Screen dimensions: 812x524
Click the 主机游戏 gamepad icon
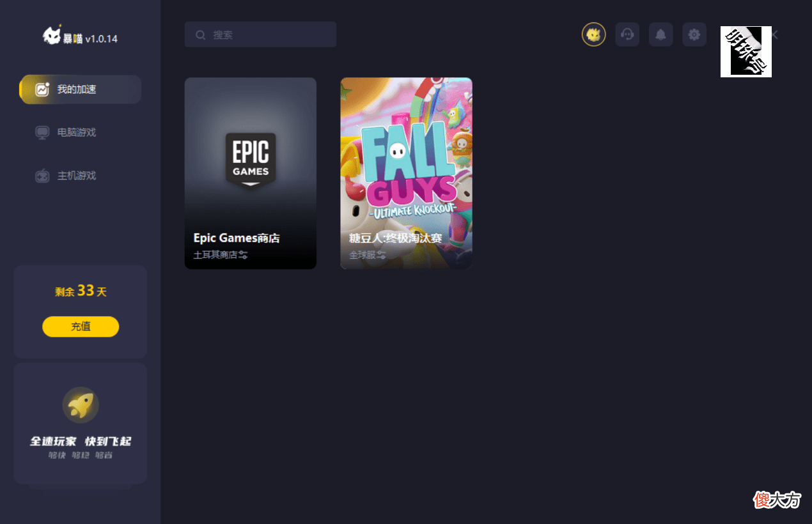[42, 176]
